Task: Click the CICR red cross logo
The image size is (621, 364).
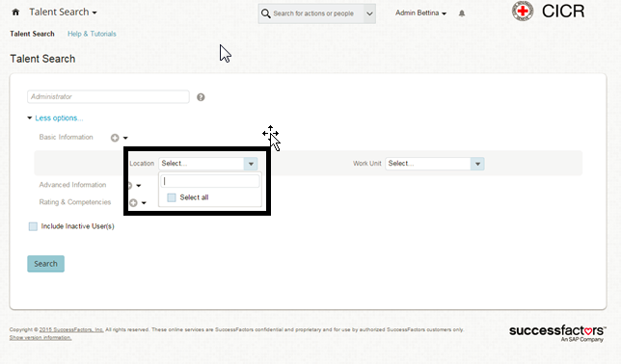Action: pos(523,12)
